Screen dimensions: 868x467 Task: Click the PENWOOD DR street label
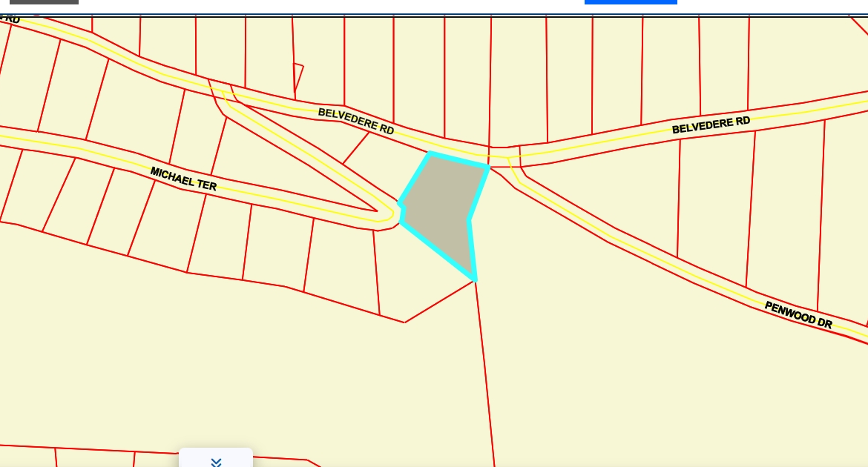(798, 315)
